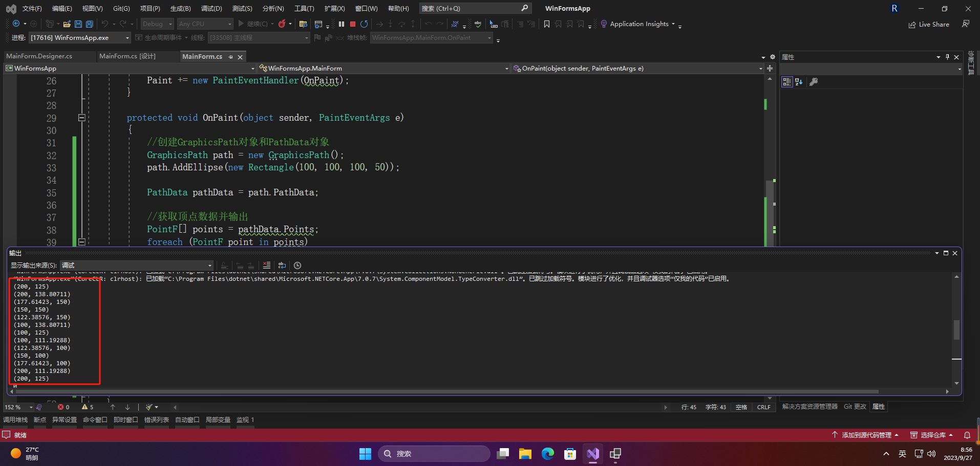Split the editor window with the split icon
The image size is (980, 466).
770,68
